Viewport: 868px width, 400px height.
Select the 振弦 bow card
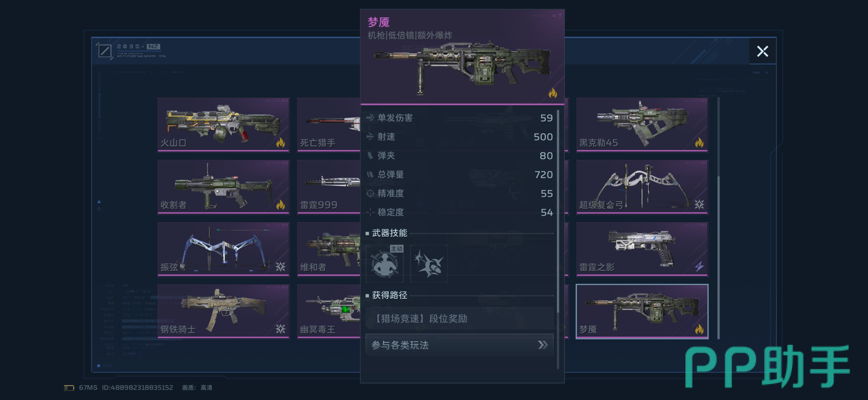(223, 249)
